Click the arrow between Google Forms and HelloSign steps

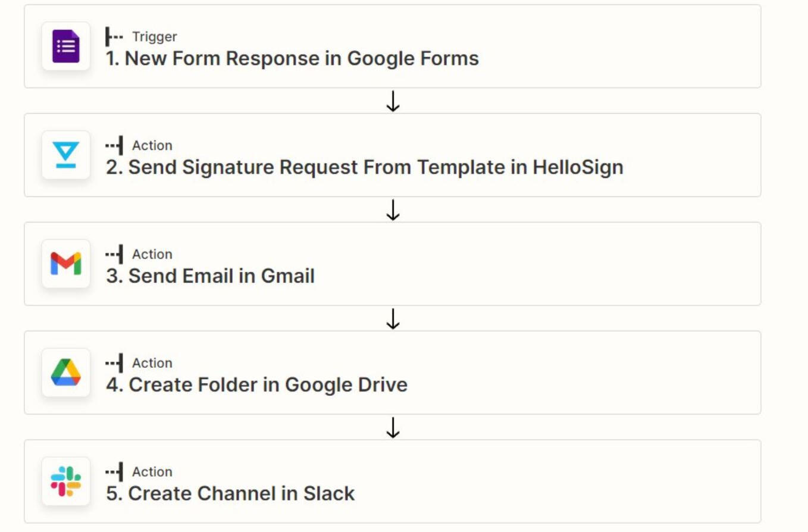[393, 101]
